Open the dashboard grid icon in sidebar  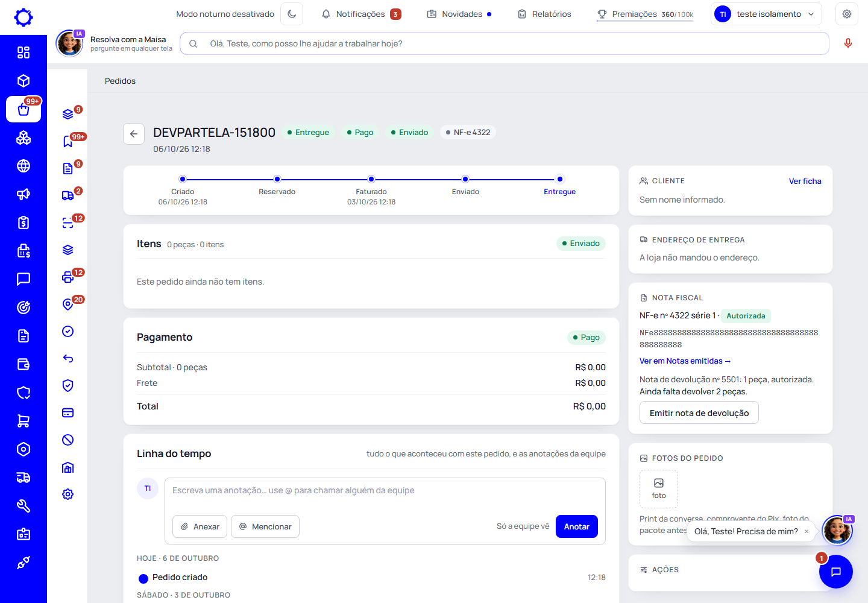[x=24, y=52]
